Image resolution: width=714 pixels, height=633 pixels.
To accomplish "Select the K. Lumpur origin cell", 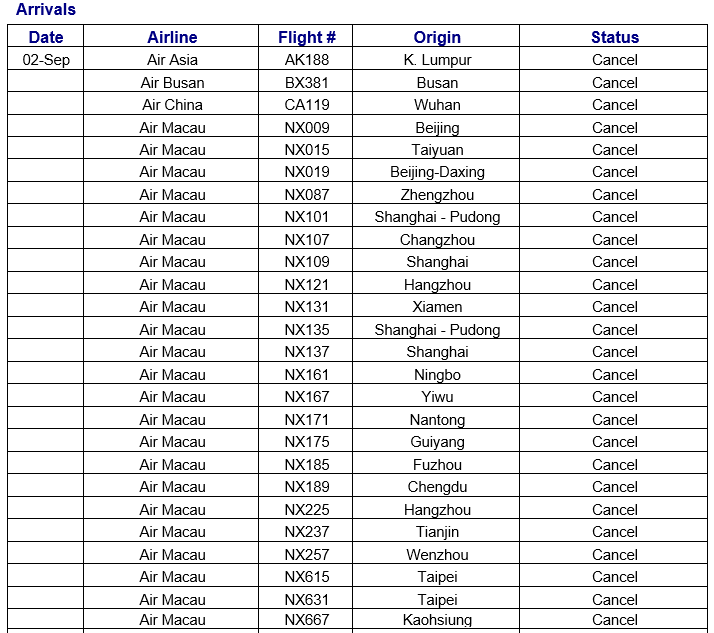I will 437,60.
